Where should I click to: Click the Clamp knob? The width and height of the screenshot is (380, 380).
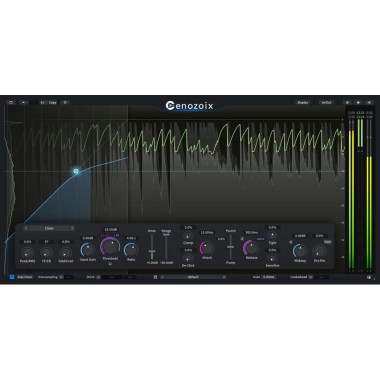coord(188,236)
